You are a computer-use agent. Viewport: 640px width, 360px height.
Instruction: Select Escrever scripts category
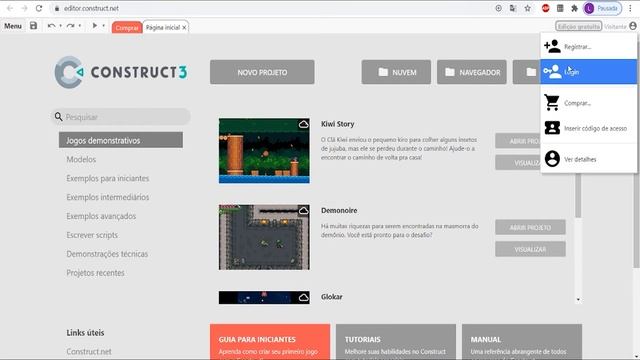click(x=92, y=235)
